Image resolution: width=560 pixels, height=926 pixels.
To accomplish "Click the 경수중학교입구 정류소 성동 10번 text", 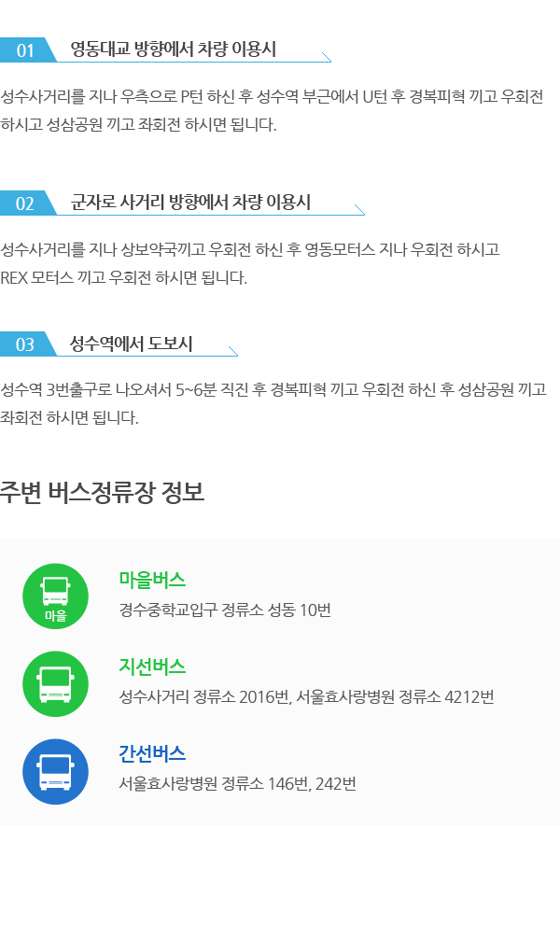I will pyautogui.click(x=225, y=610).
